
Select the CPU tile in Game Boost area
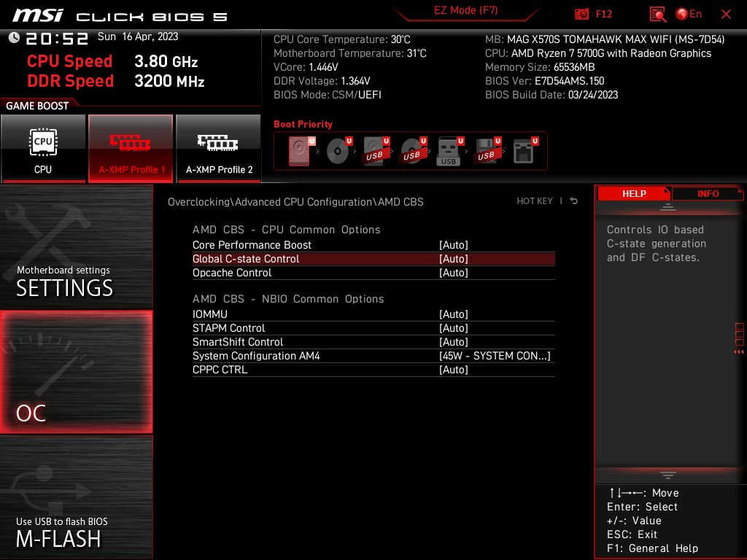pyautogui.click(x=44, y=148)
